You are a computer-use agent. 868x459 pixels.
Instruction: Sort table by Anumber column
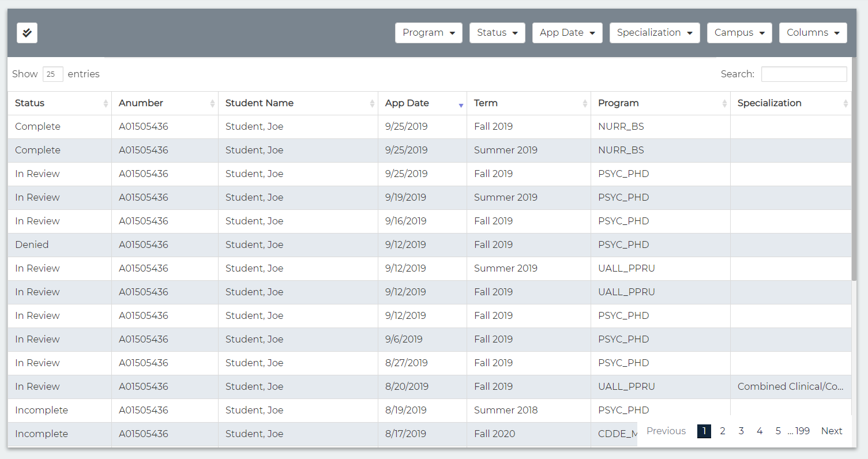(x=212, y=103)
